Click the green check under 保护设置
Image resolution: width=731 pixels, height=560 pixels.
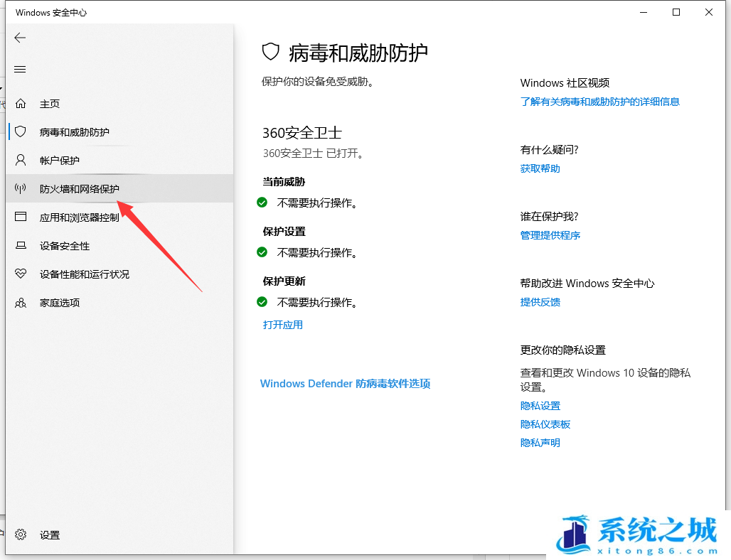pyautogui.click(x=262, y=252)
